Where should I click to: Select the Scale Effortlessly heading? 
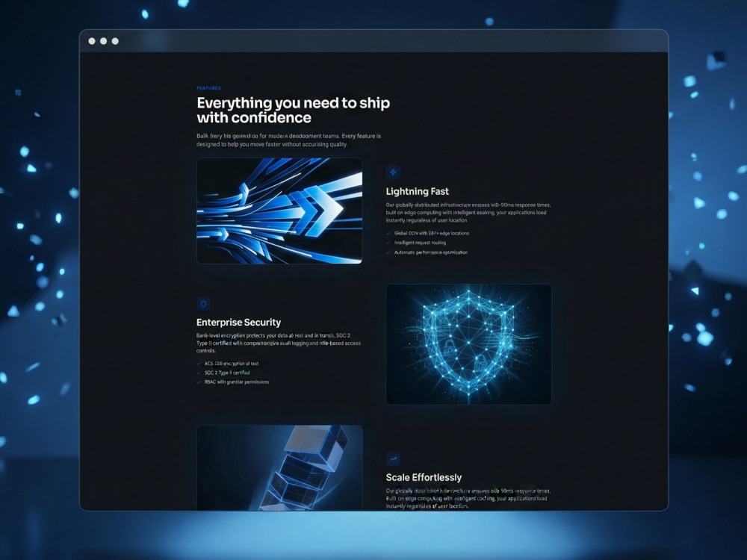(x=424, y=478)
